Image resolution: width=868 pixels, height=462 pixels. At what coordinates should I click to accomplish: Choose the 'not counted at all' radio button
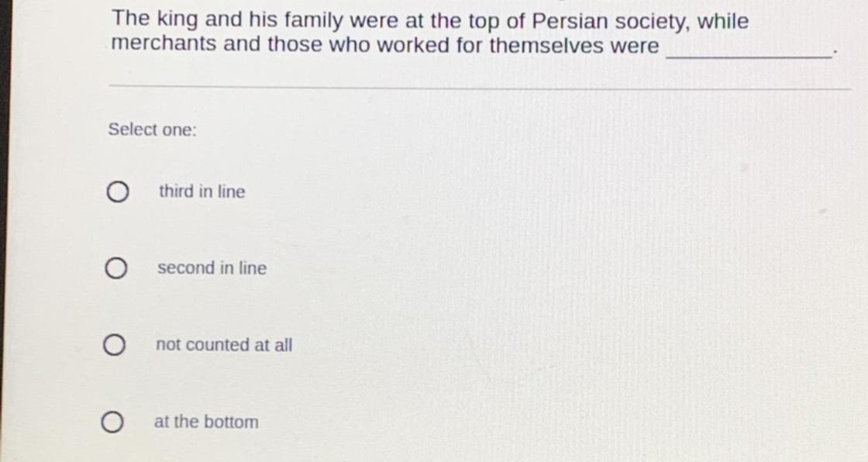click(114, 346)
